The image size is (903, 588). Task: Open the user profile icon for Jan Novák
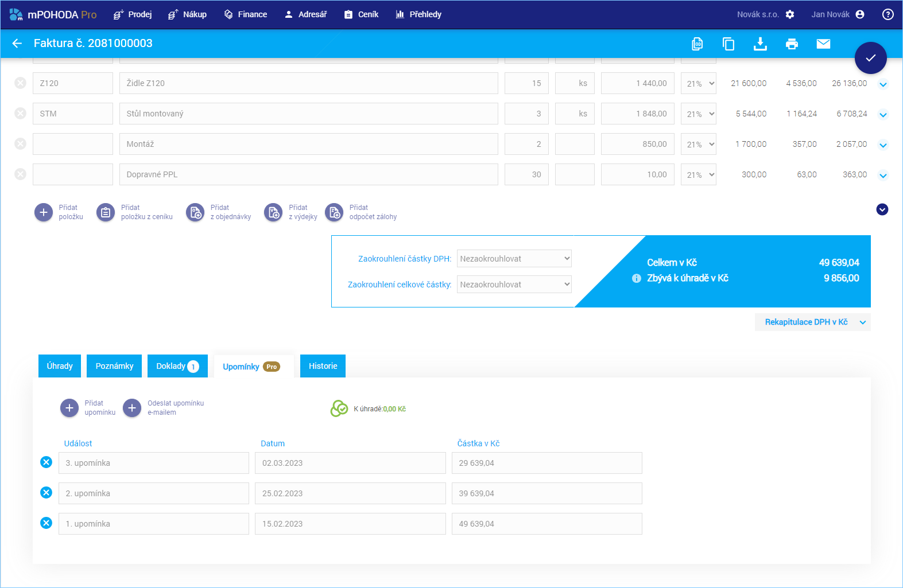click(859, 14)
